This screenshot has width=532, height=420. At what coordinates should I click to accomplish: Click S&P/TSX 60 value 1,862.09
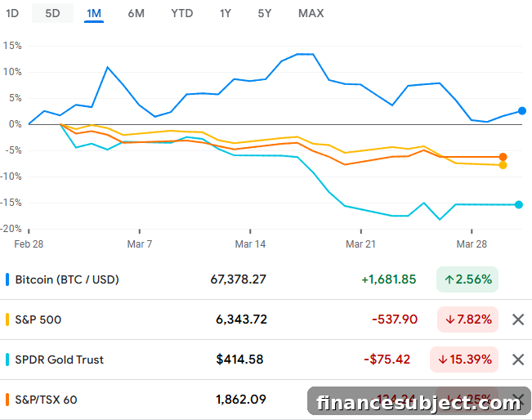241,400
